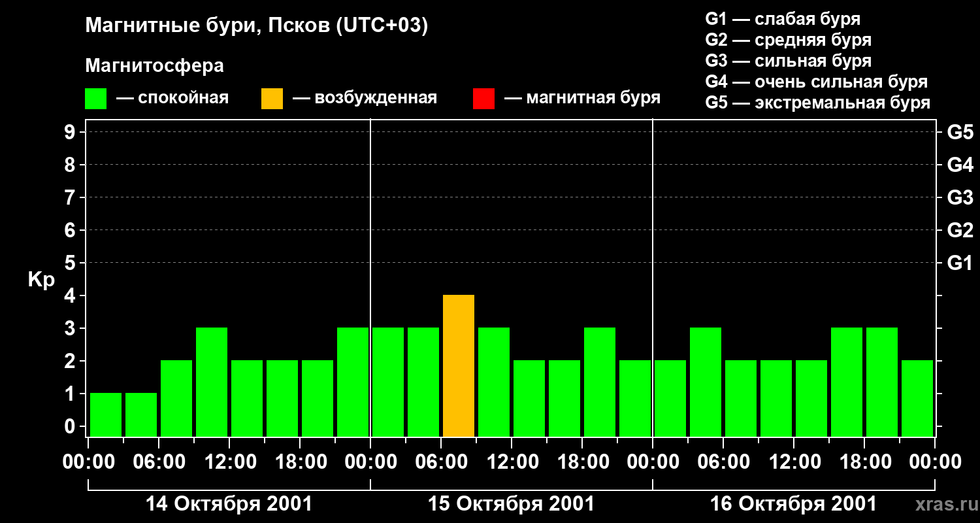This screenshot has height=523, width=980.
Task: Click the 'G4 — очень сильная буря' legend line
Action: pyautogui.click(x=817, y=82)
